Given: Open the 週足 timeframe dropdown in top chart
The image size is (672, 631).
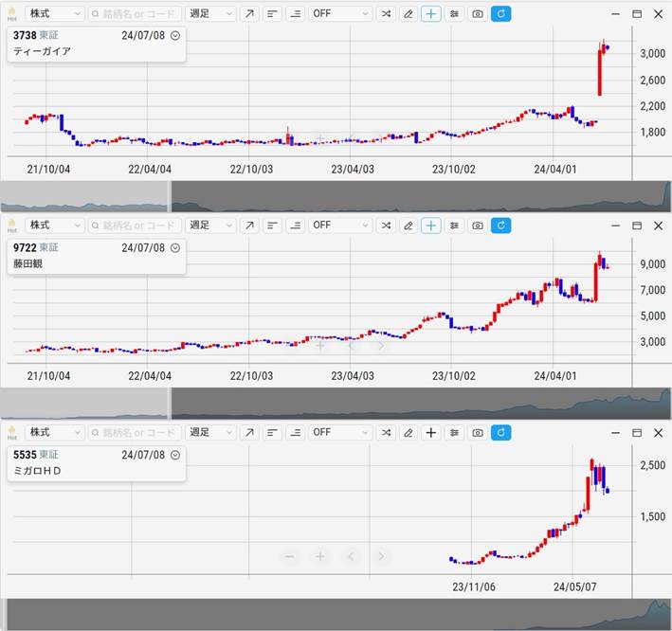Looking at the screenshot, I should pos(210,14).
